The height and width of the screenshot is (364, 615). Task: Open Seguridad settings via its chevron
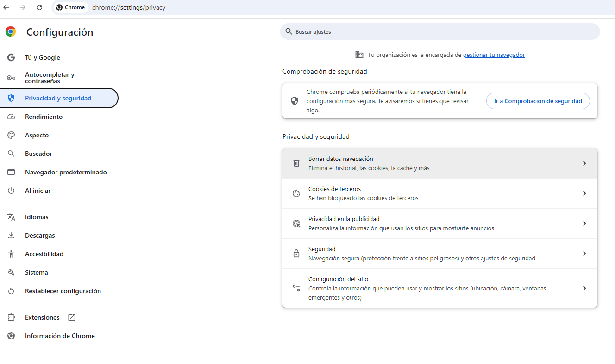click(x=584, y=253)
